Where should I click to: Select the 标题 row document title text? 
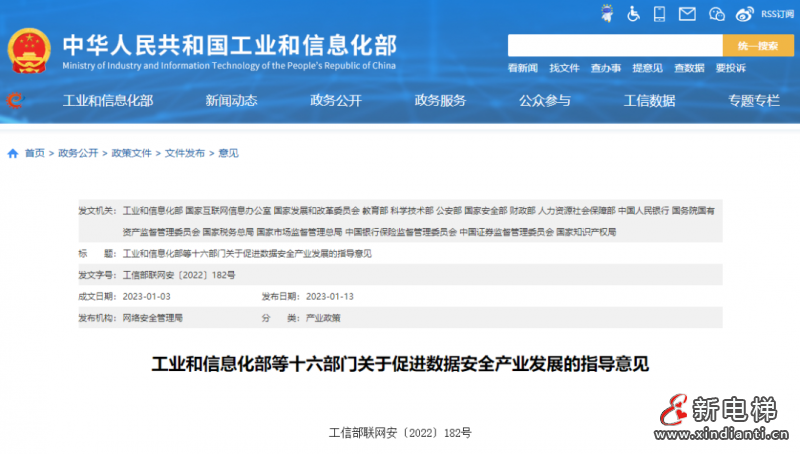247,254
